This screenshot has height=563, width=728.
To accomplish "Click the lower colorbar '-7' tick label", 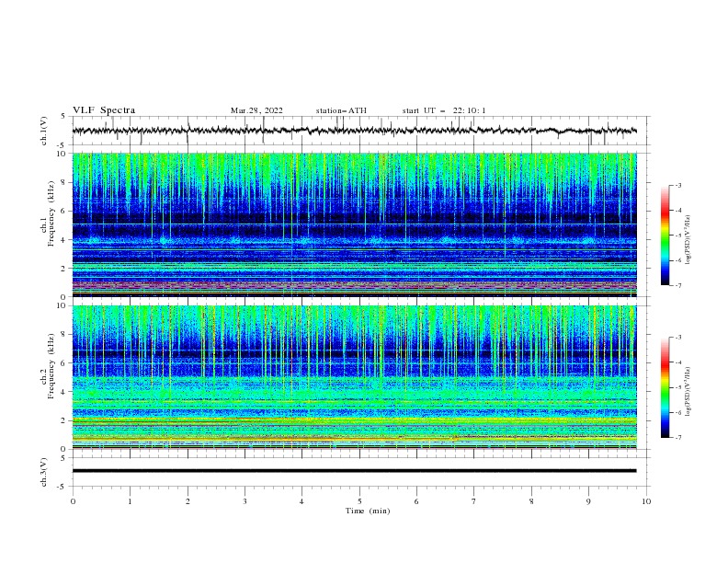I will coord(677,437).
